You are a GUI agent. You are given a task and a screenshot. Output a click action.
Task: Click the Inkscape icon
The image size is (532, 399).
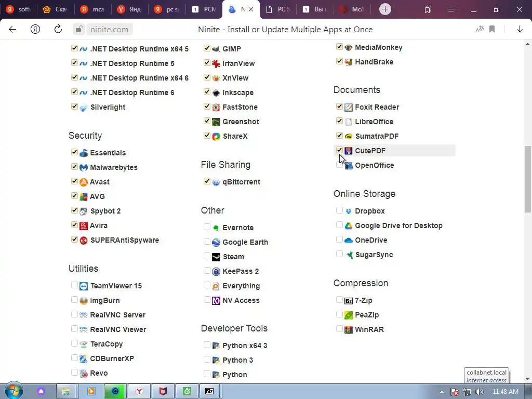coord(216,92)
